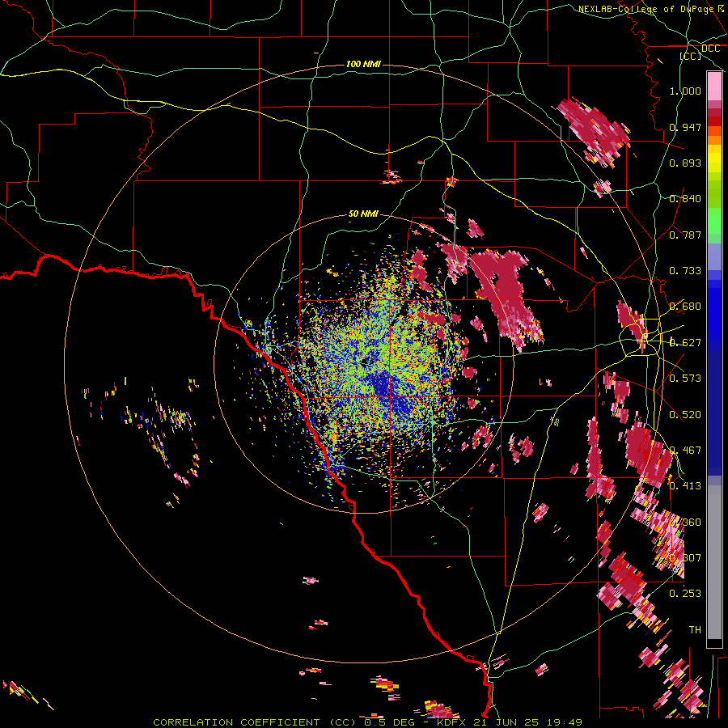Click the 1.000 value on the scale
The width and height of the screenshot is (728, 728).
coord(685,91)
